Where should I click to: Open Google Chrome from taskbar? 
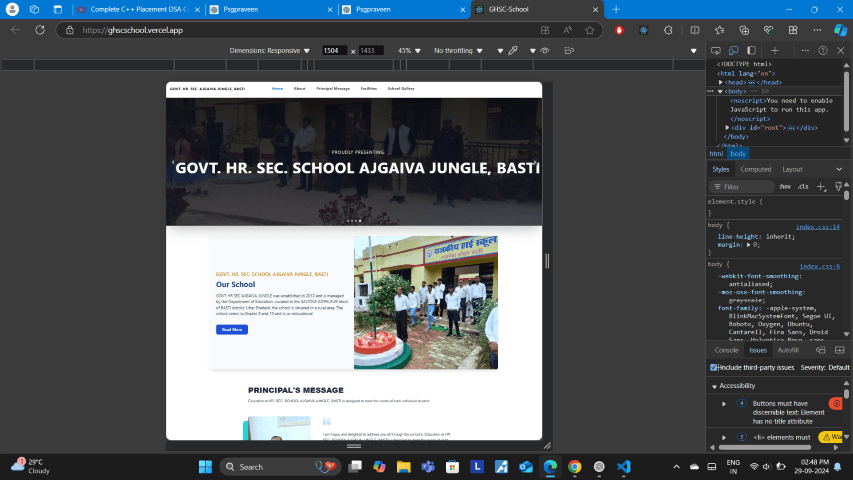point(574,466)
